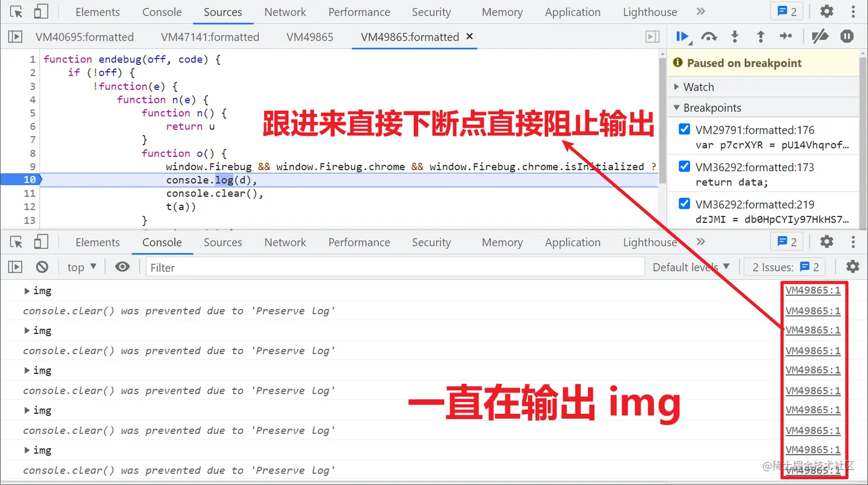This screenshot has width=868, height=485.
Task: Expand the last img console entry
Action: coord(26,450)
